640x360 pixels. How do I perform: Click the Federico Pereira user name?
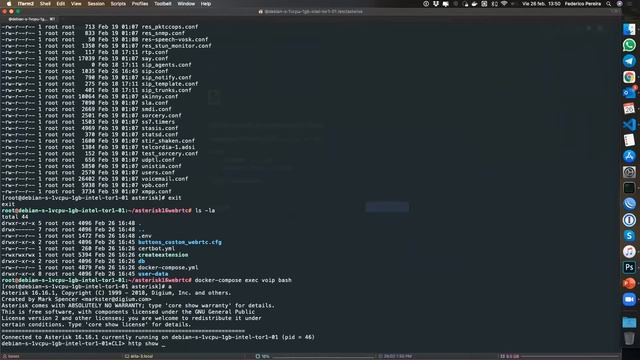583,4
